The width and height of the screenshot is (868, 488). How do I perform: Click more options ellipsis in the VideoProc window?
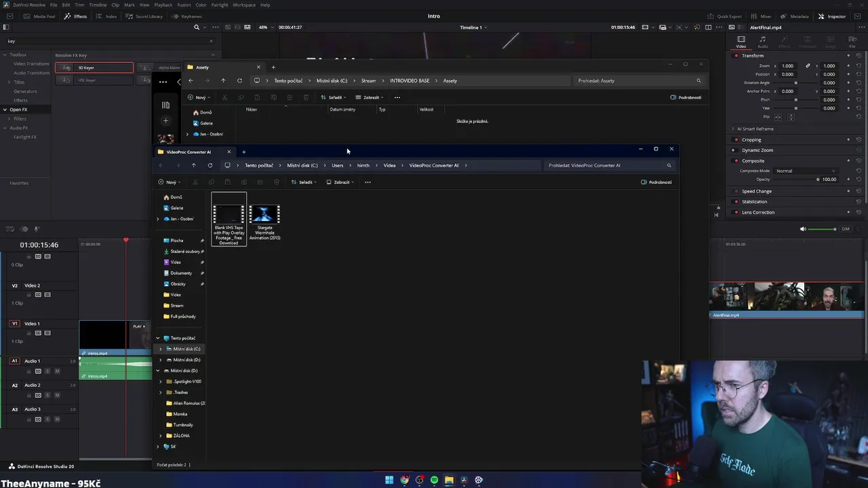point(368,182)
